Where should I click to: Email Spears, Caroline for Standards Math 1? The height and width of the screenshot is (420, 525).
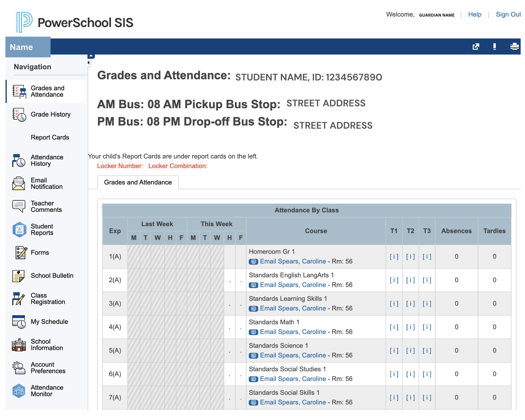click(x=293, y=332)
